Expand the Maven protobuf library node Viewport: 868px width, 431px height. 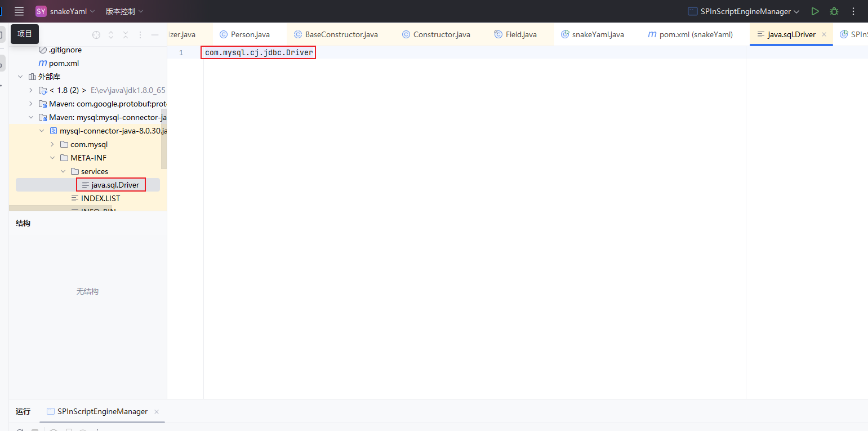tap(31, 104)
